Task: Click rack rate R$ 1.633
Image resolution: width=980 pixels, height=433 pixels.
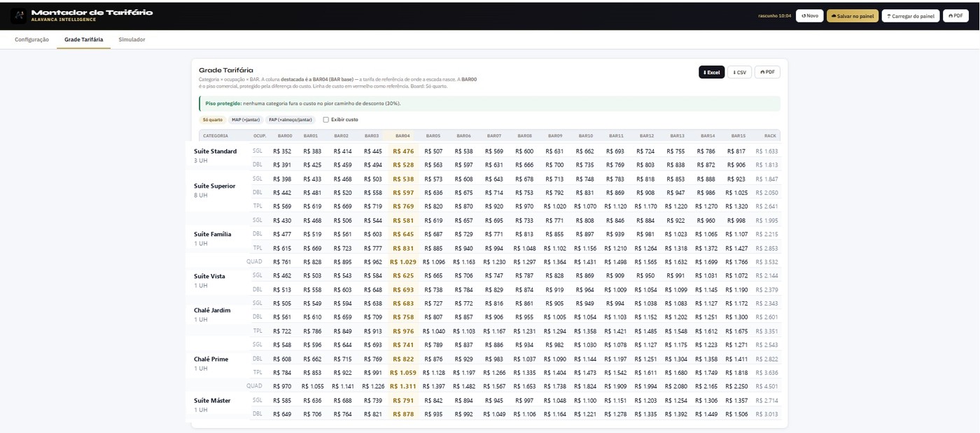Action: (x=767, y=151)
